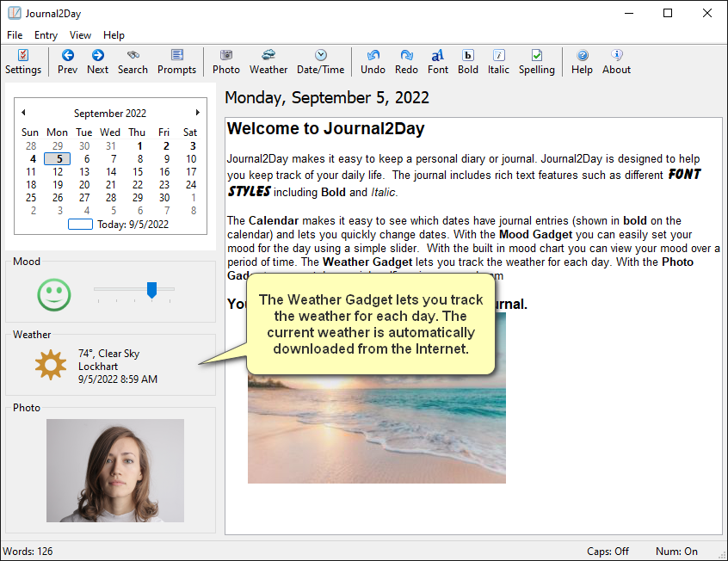The height and width of the screenshot is (561, 728).
Task: Click the Caps: Off status indicator
Action: (x=608, y=552)
